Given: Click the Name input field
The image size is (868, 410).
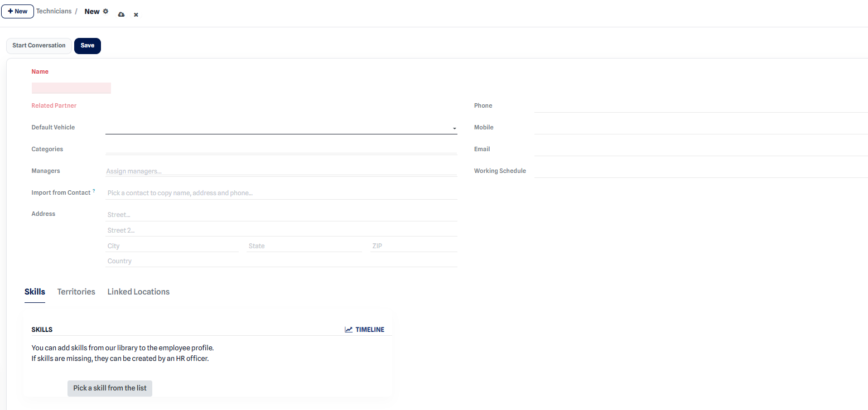Looking at the screenshot, I should (71, 88).
